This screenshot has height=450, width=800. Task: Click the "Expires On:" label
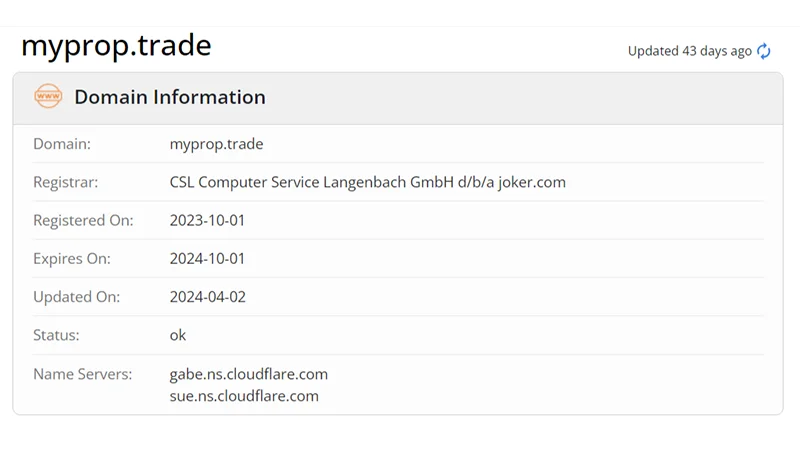coord(72,258)
